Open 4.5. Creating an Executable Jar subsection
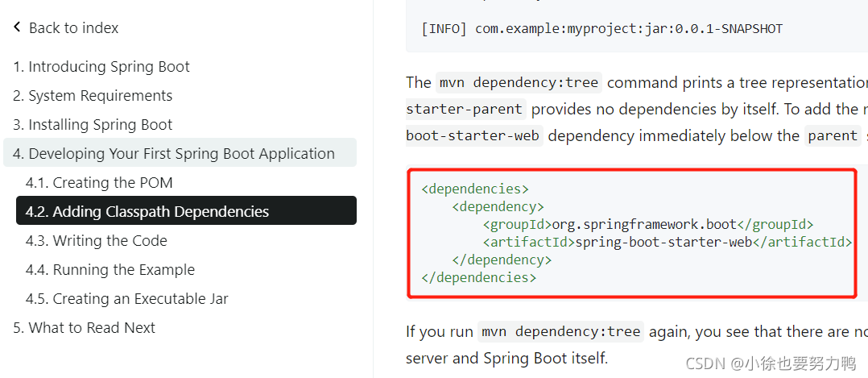The image size is (868, 378). 126,299
